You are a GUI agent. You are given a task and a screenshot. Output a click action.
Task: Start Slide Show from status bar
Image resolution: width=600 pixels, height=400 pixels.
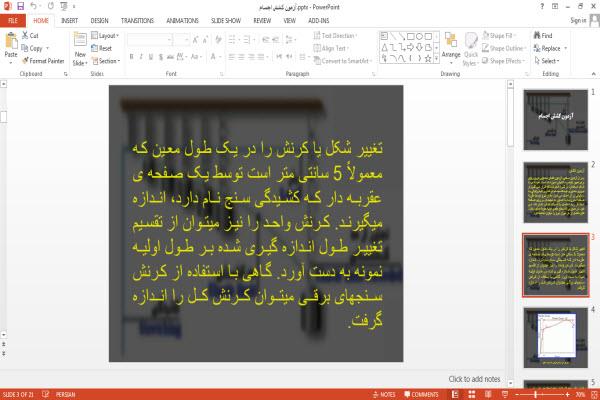(x=505, y=394)
